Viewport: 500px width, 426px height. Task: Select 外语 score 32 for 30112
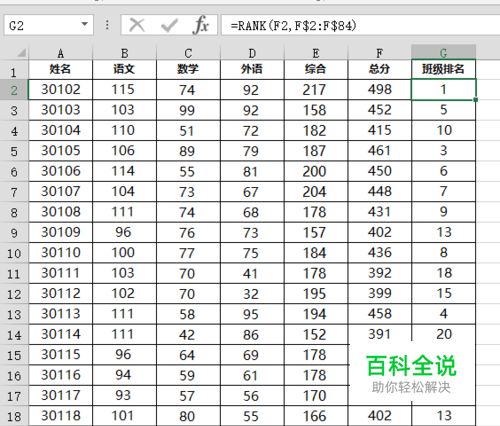pyautogui.click(x=252, y=294)
